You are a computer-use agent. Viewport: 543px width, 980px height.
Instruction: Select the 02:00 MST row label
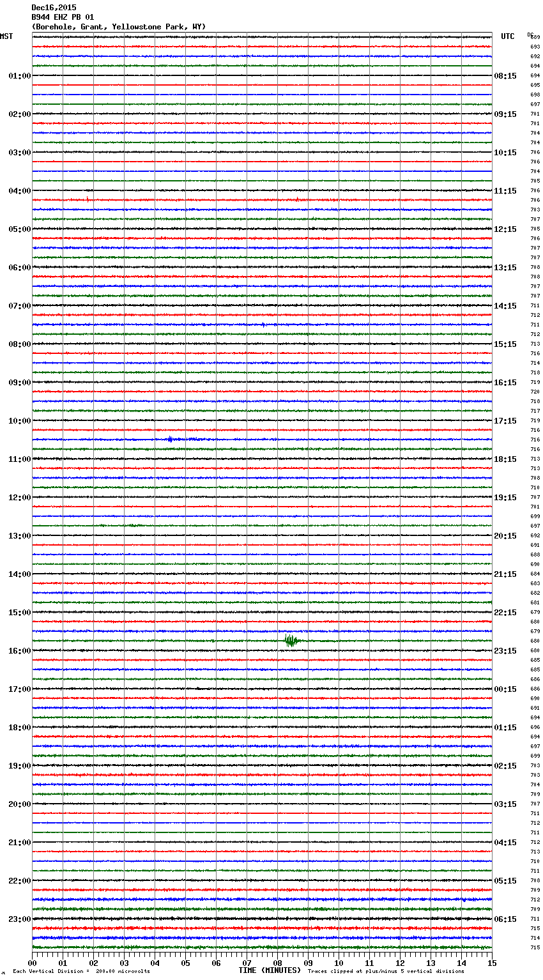pyautogui.click(x=19, y=114)
